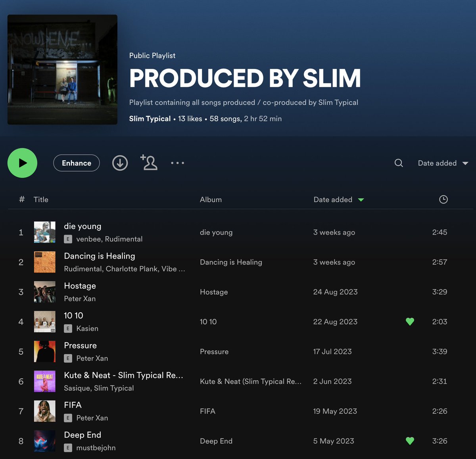Select the FIFA track title
The image size is (476, 459).
point(73,405)
